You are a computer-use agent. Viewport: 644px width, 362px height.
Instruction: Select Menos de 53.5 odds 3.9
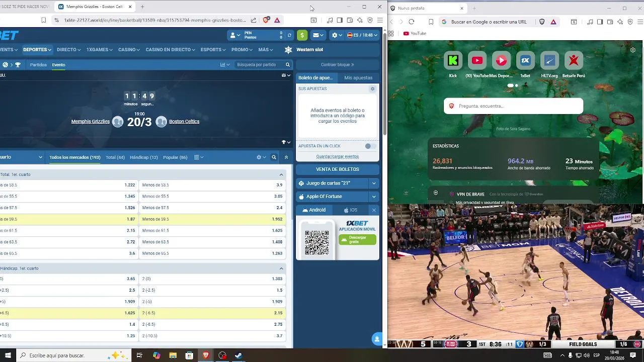[212, 185]
